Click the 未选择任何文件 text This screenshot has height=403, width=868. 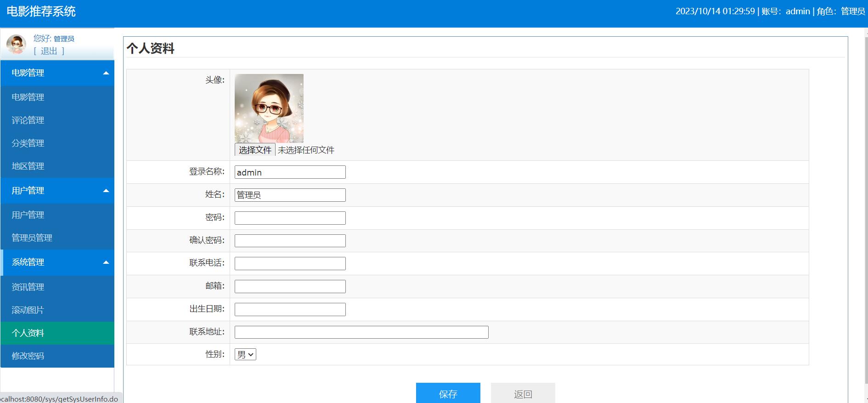pos(306,150)
